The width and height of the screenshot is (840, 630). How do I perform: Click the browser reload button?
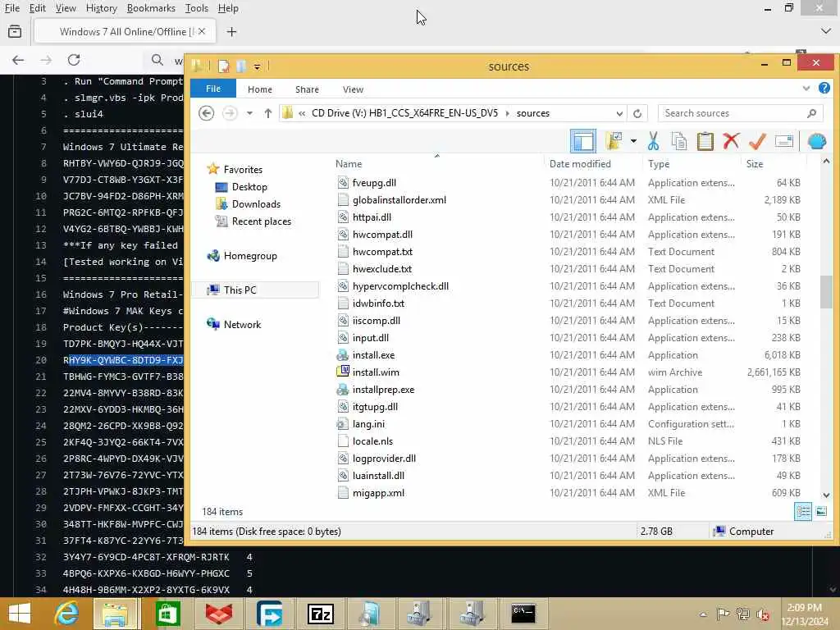[x=74, y=59]
